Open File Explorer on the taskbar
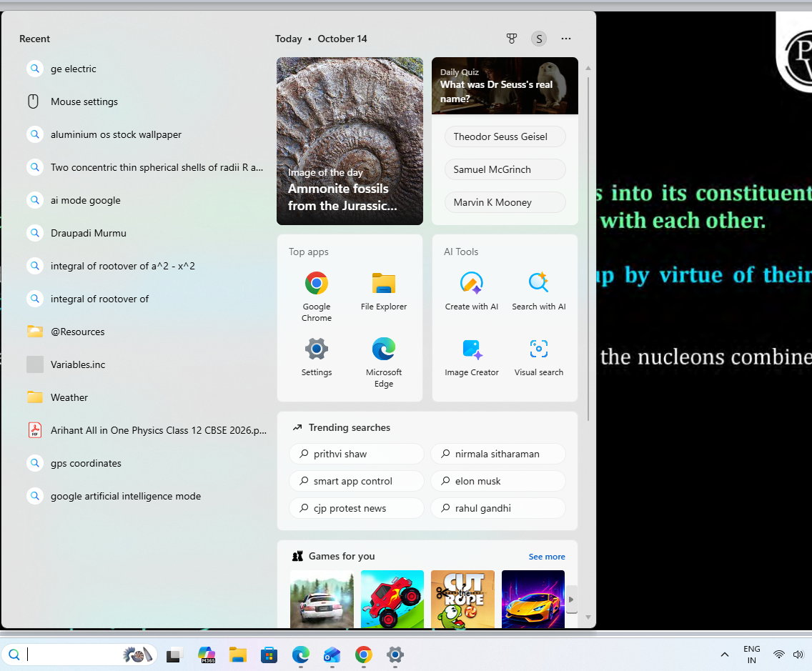Screen dimensions: 812x671 coord(238,655)
